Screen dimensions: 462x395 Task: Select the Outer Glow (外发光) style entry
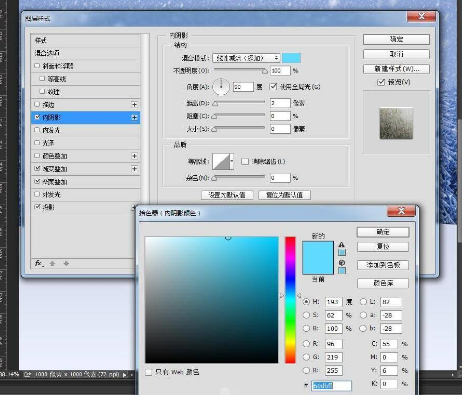point(85,194)
